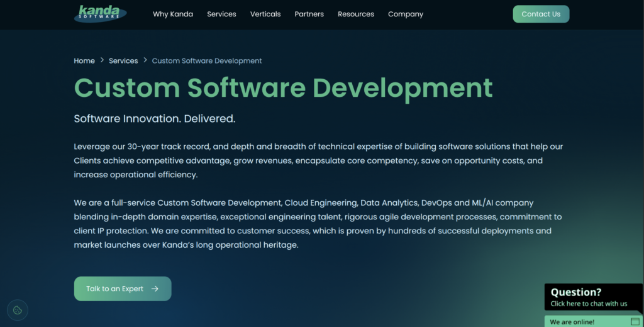The image size is (644, 327).
Task: Go to the Services breadcrumb link
Action: click(x=123, y=61)
